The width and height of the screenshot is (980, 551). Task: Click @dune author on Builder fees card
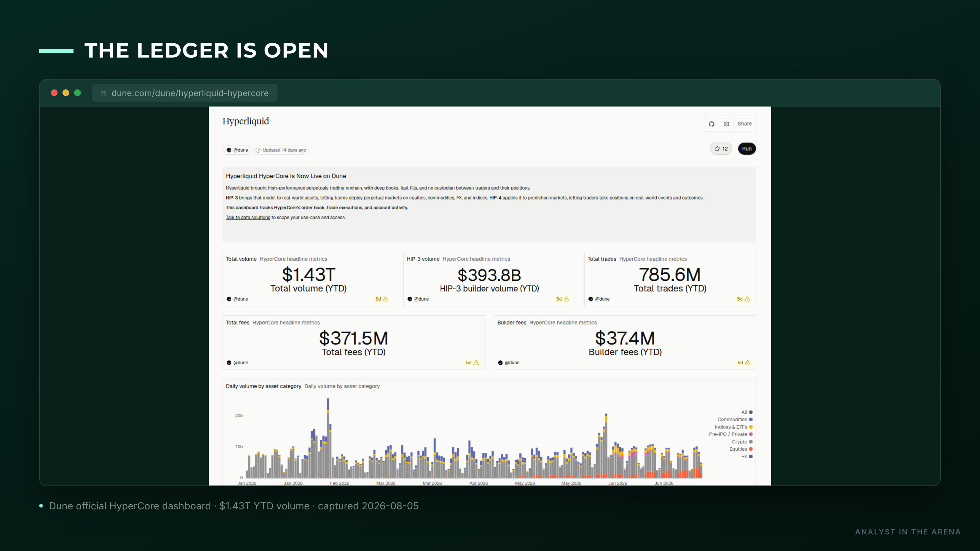(509, 363)
